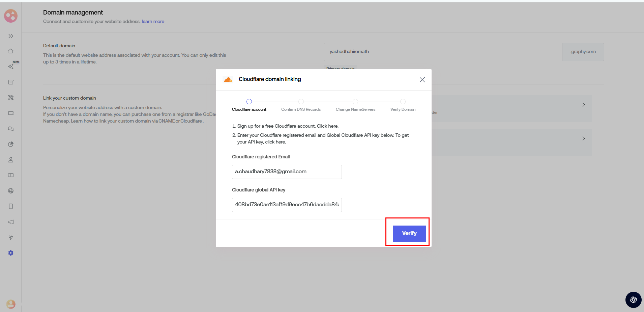Click the Cloudflare registered Email field
Screen dimensions: 644x312
287,172
